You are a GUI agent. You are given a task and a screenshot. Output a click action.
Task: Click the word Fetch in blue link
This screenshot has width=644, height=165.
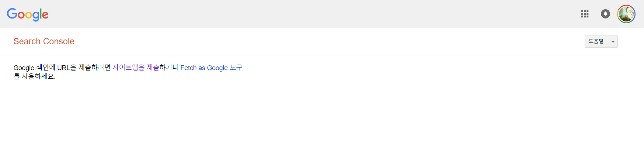[188, 68]
